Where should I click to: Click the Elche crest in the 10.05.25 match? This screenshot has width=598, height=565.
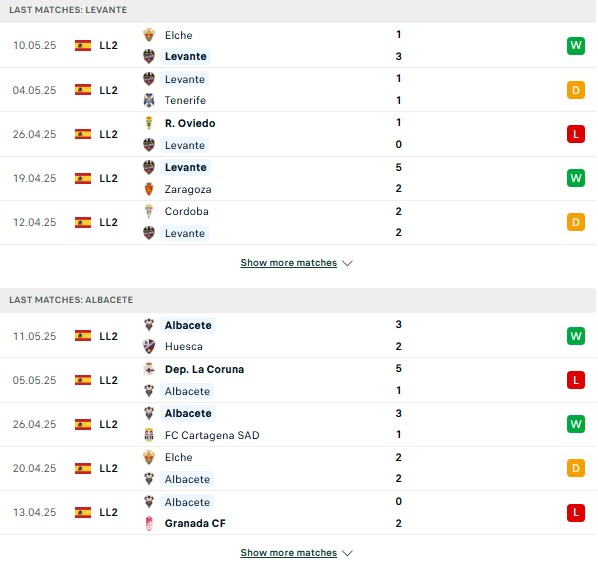(x=149, y=35)
